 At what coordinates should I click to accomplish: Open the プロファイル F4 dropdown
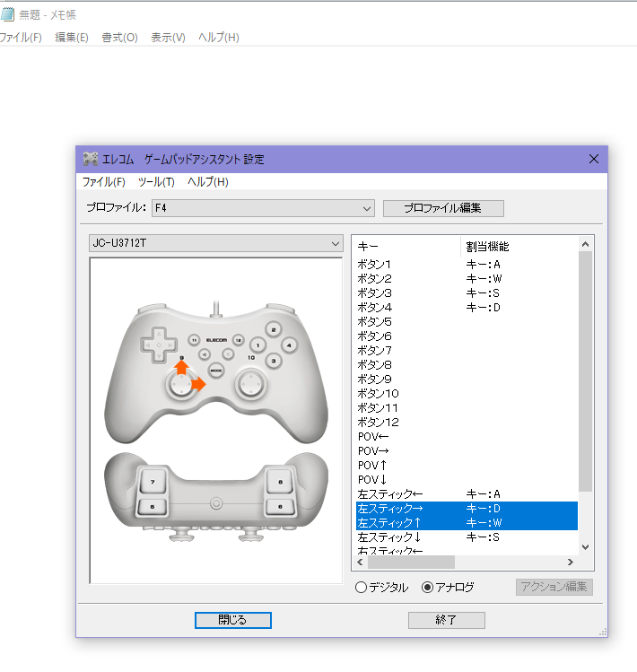[x=263, y=208]
